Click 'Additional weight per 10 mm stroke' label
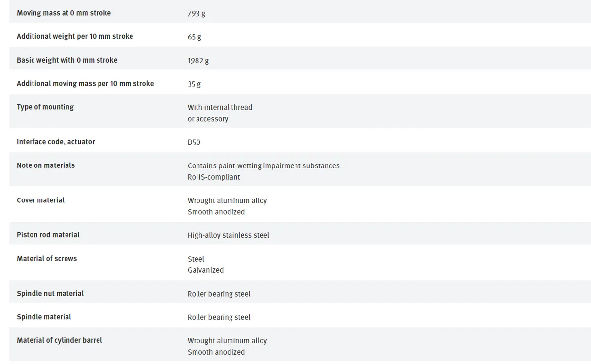This screenshot has width=591, height=364. [75, 36]
